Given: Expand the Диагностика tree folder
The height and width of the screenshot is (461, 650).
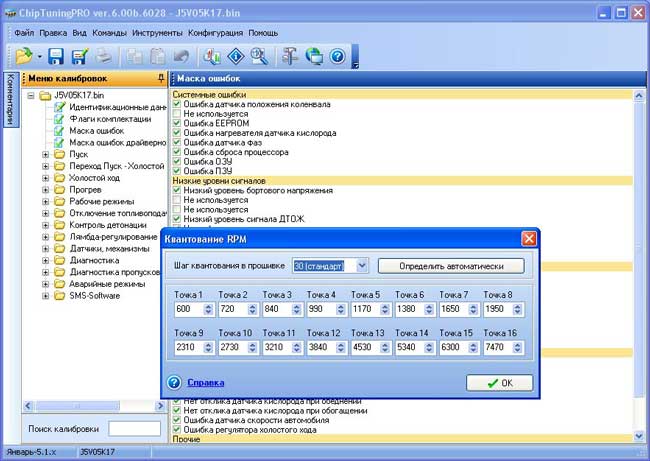Looking at the screenshot, I should (x=46, y=260).
